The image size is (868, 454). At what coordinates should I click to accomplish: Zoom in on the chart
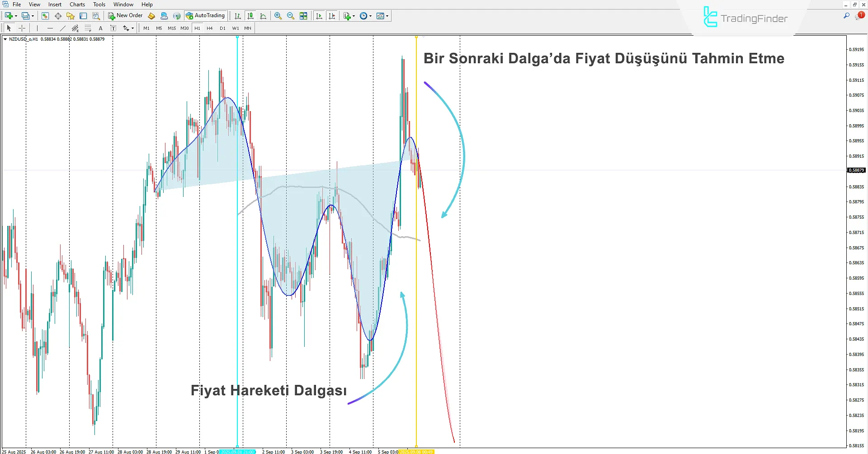point(277,16)
